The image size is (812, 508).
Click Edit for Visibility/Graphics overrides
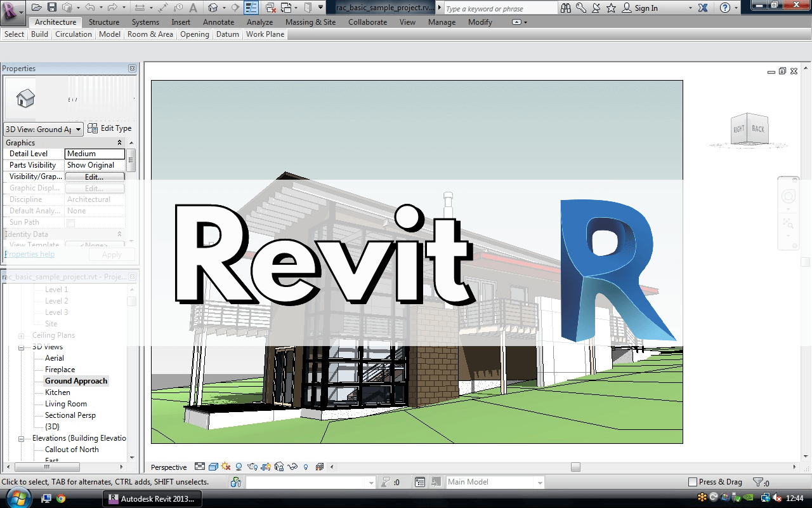94,176
